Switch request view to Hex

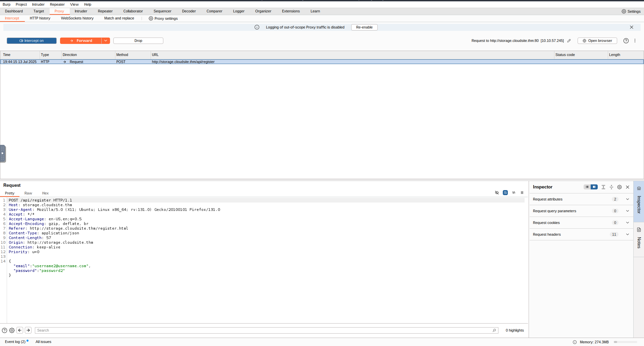point(45,193)
